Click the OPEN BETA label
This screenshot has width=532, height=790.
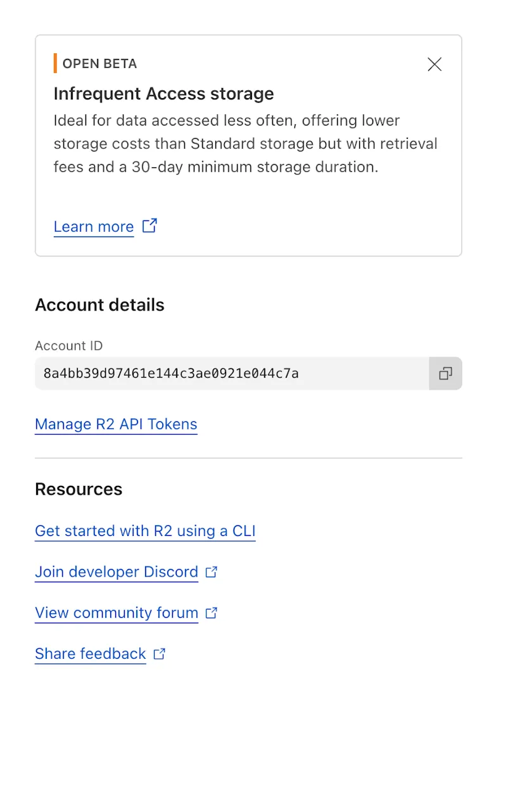click(x=99, y=63)
